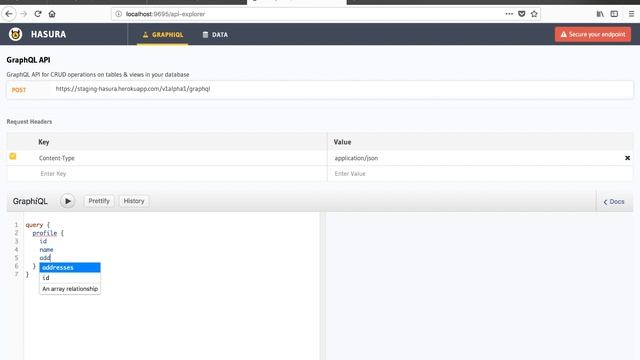This screenshot has height=360, width=640.
Task: Click the GraphiQL title label
Action: click(30, 201)
